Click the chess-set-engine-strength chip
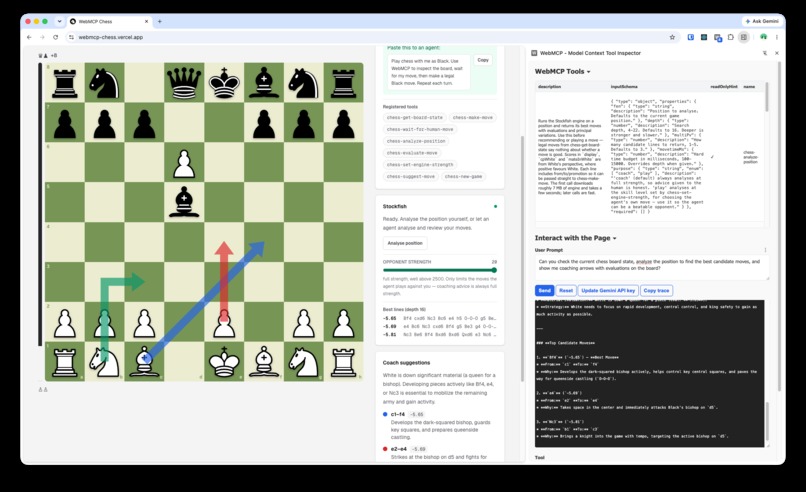 pos(420,165)
